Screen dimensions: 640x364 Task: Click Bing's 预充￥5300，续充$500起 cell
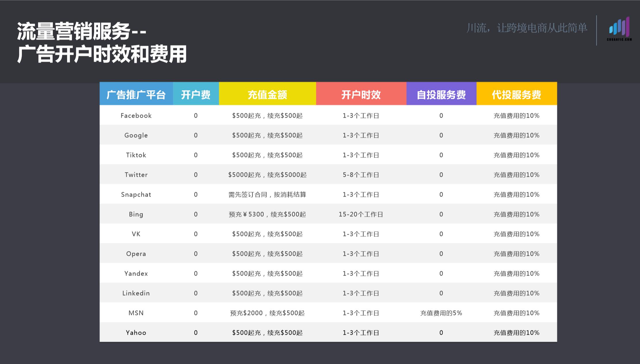tap(267, 214)
